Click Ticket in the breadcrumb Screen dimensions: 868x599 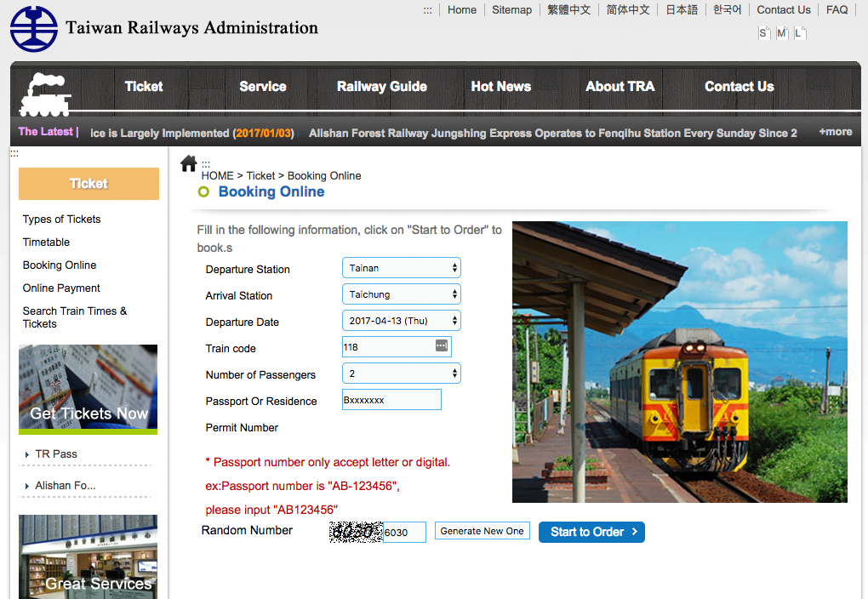pyautogui.click(x=260, y=175)
